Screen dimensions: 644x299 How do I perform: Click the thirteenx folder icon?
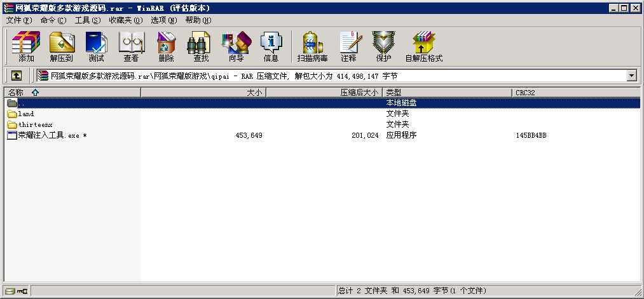click(12, 124)
